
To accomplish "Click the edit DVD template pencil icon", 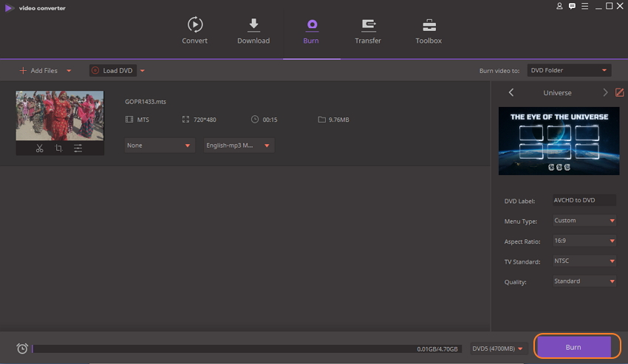I will [620, 93].
